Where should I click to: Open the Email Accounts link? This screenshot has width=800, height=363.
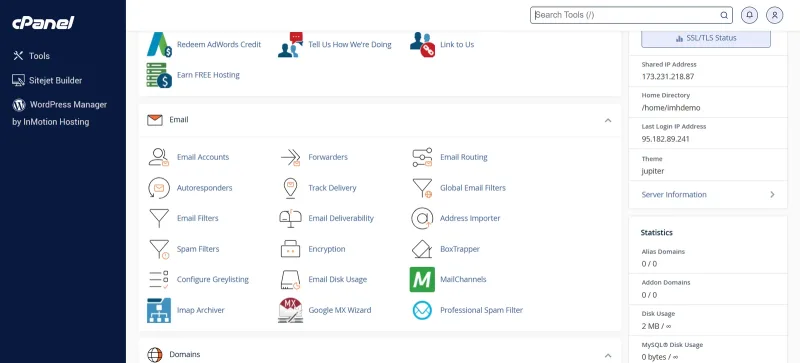pos(203,157)
